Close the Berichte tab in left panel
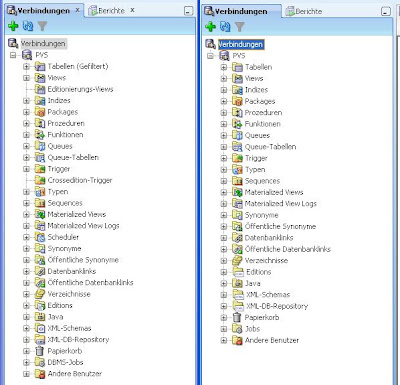 132,10
